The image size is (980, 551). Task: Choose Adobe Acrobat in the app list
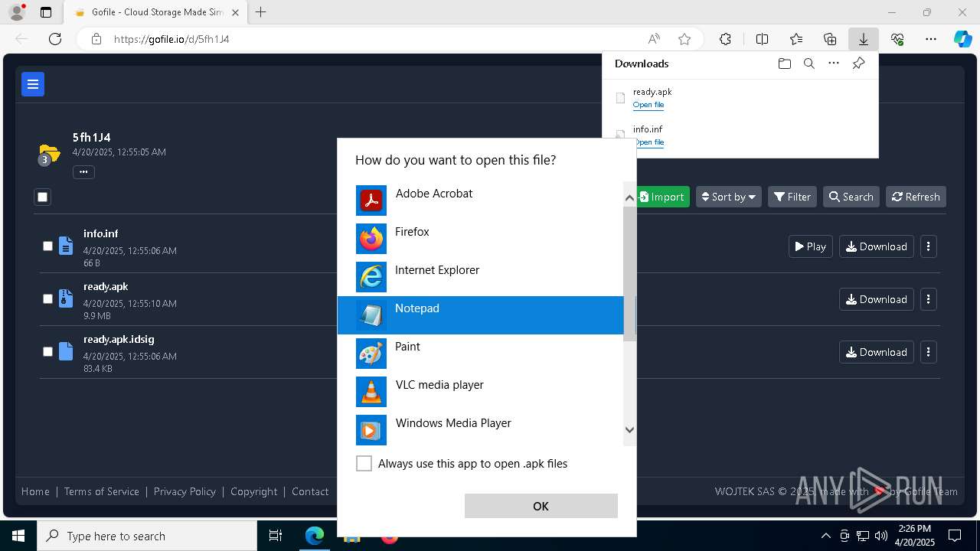(x=481, y=201)
